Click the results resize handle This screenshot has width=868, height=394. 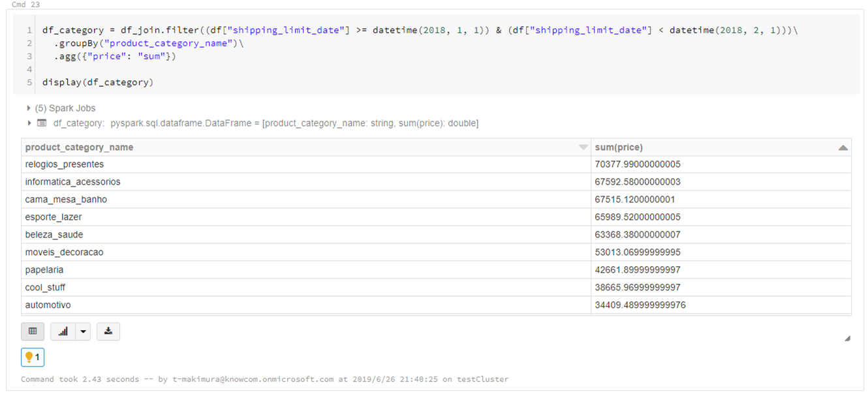(847, 338)
